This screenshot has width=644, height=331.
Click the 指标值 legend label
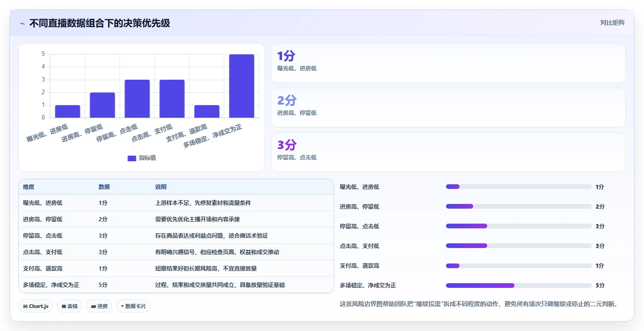[x=147, y=158]
